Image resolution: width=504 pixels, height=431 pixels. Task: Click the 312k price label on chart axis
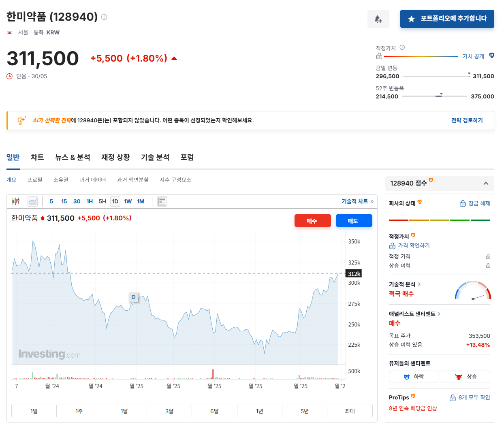[353, 273]
